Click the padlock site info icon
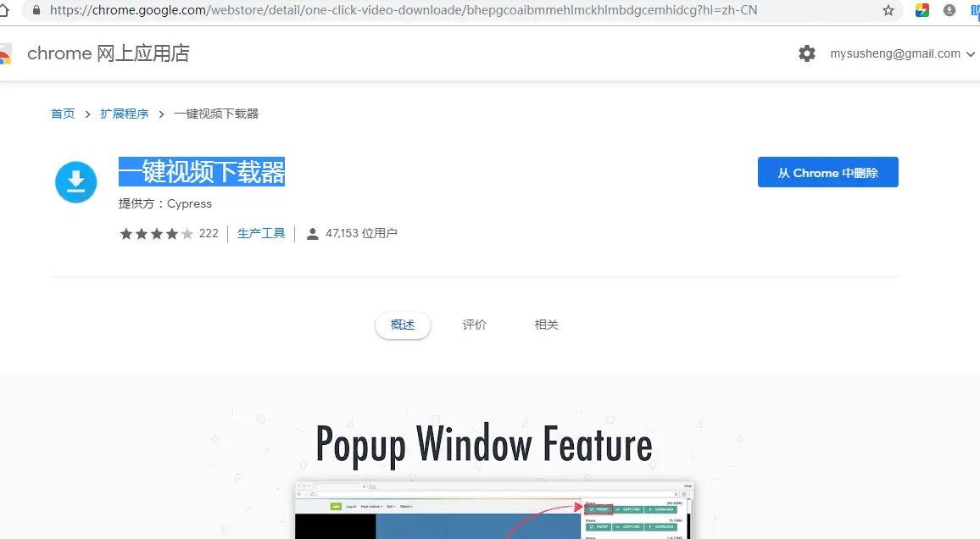980x539 pixels. click(x=36, y=10)
